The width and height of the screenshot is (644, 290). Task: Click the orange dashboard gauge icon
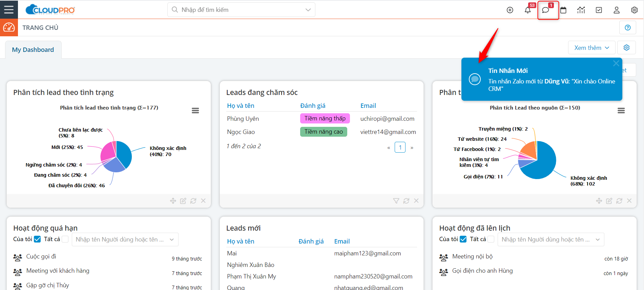pyautogui.click(x=9, y=27)
